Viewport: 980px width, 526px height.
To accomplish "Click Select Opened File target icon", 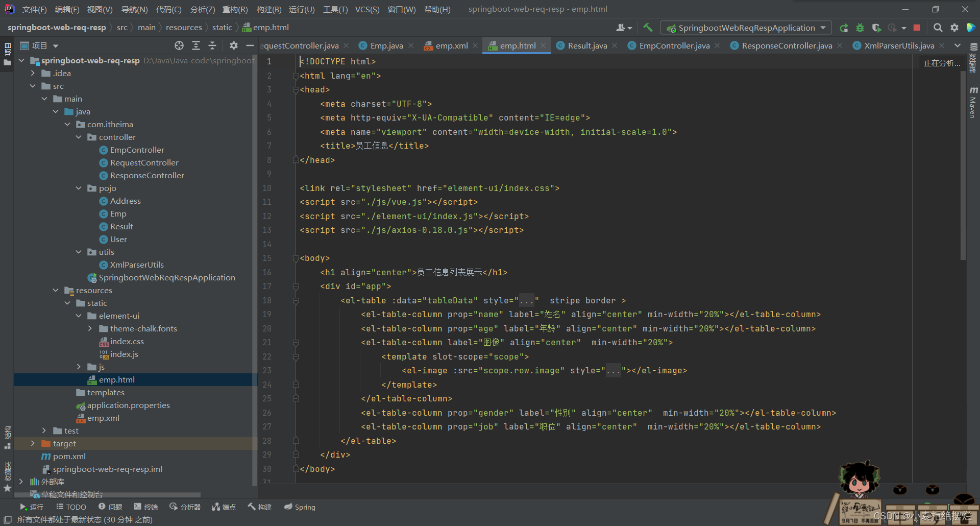I will 179,46.
